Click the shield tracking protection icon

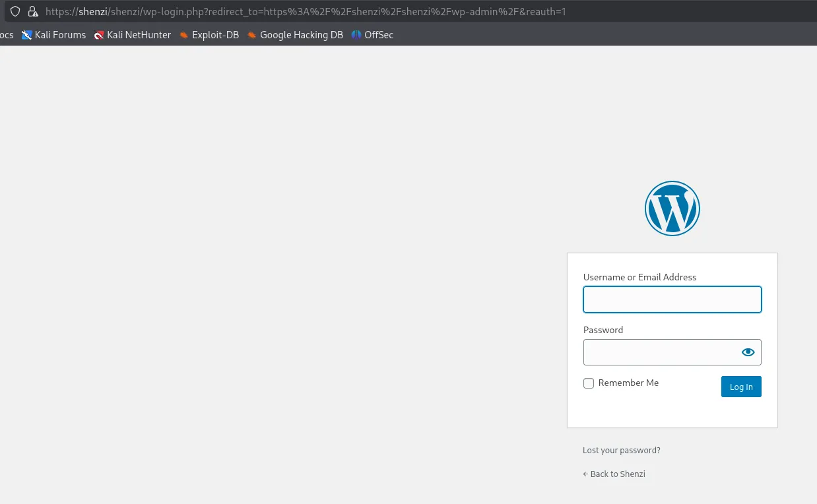pos(15,11)
